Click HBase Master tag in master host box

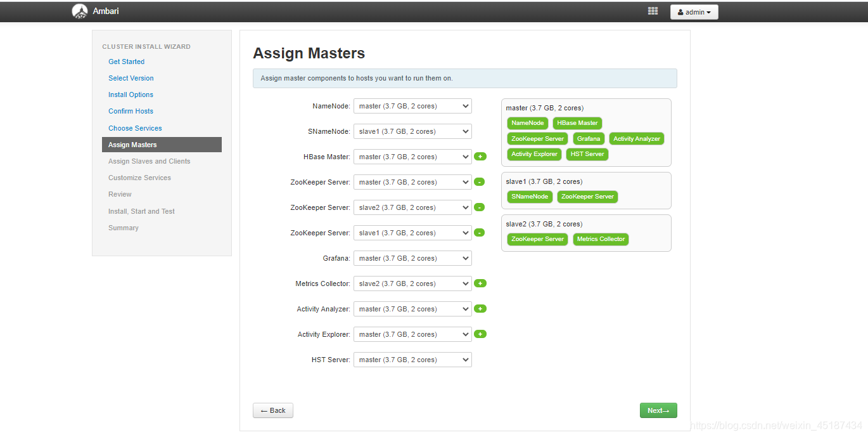coord(577,123)
